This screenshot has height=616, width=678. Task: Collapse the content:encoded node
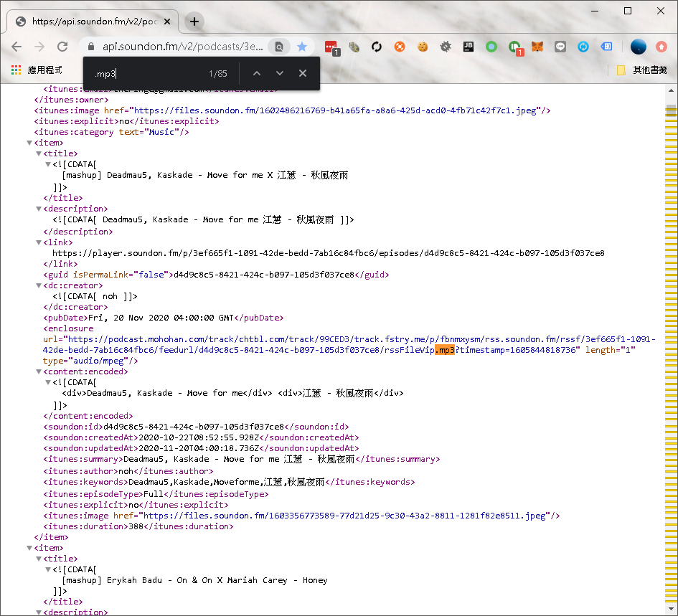[x=39, y=371]
